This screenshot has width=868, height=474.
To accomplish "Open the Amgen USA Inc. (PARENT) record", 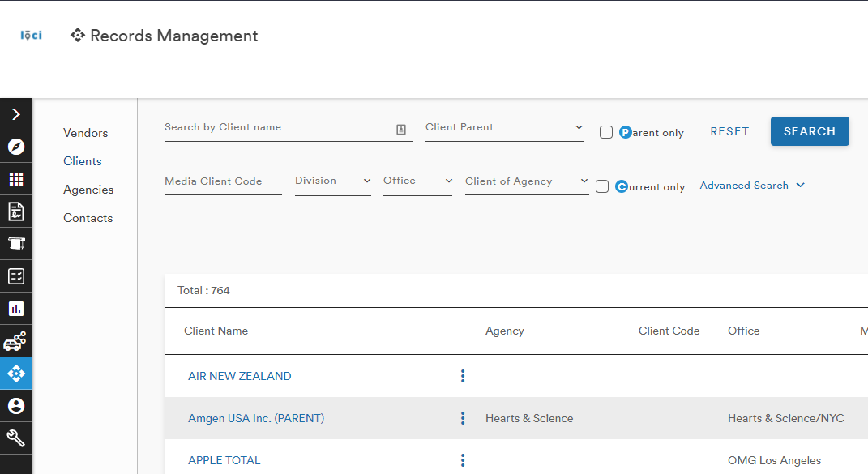I will point(256,418).
